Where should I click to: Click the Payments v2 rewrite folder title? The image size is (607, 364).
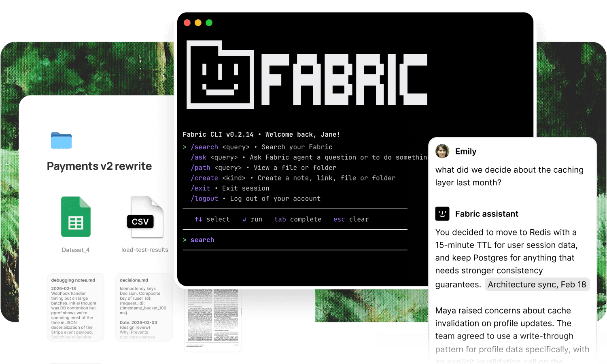[x=99, y=166]
